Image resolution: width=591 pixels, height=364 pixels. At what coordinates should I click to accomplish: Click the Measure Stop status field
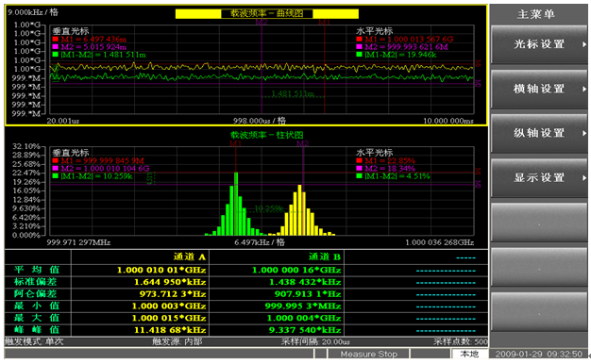(368, 354)
